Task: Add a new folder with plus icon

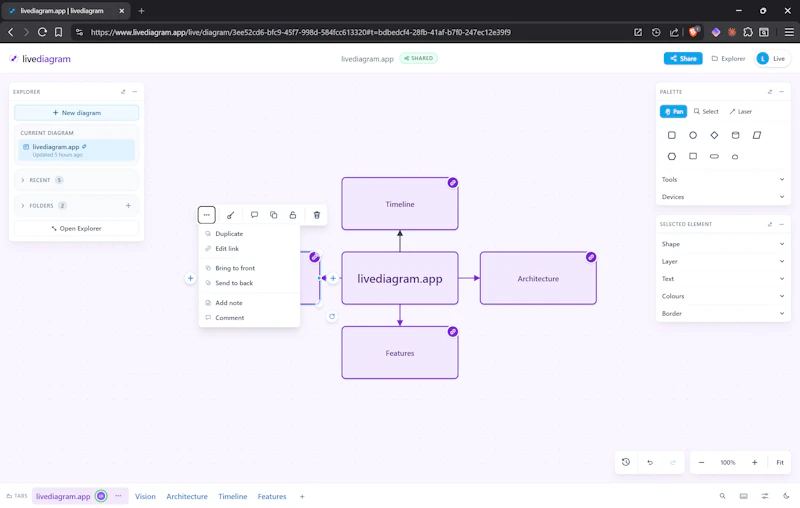Action: coord(128,206)
